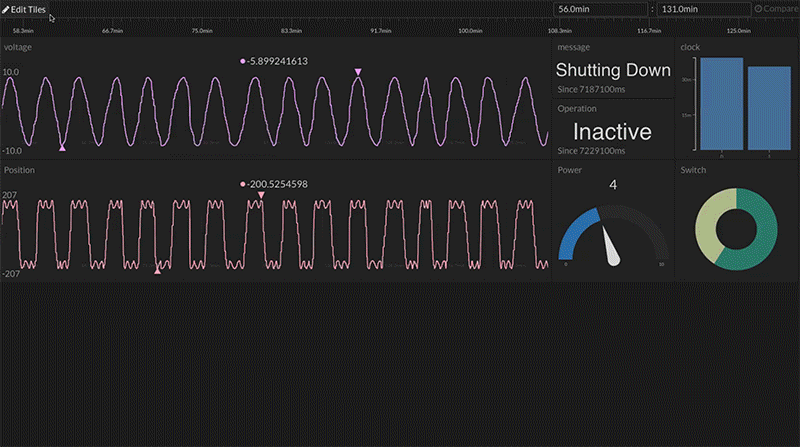Click the Compare clock icon

tap(758, 9)
